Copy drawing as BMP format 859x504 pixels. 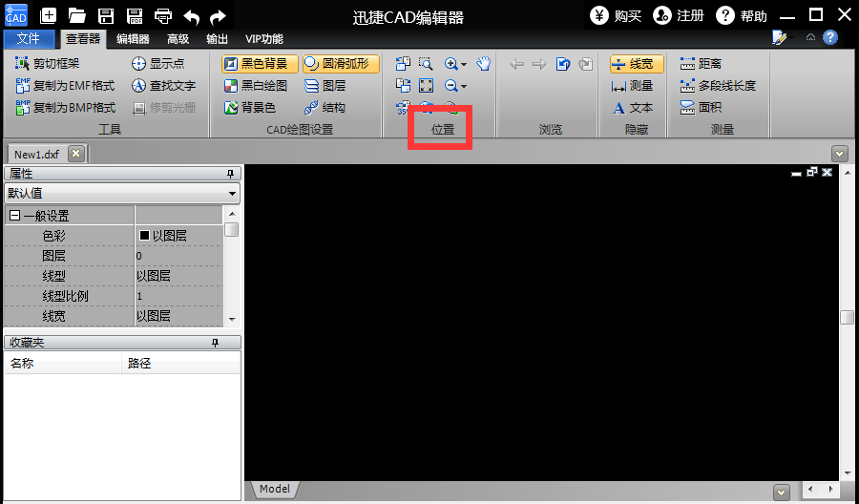(65, 107)
